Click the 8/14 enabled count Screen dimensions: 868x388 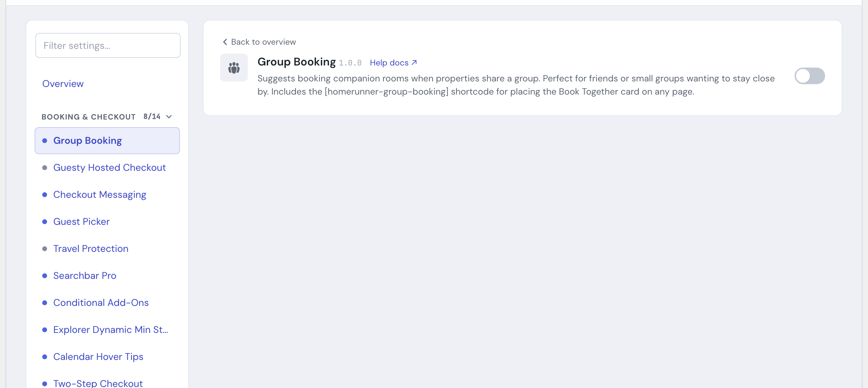coord(152,116)
